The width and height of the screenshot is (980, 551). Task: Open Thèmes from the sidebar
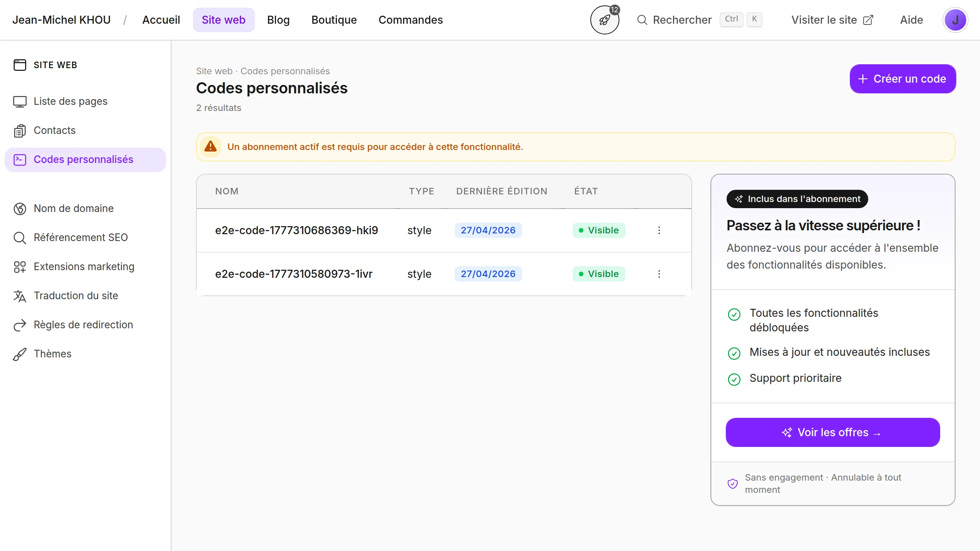tap(52, 354)
